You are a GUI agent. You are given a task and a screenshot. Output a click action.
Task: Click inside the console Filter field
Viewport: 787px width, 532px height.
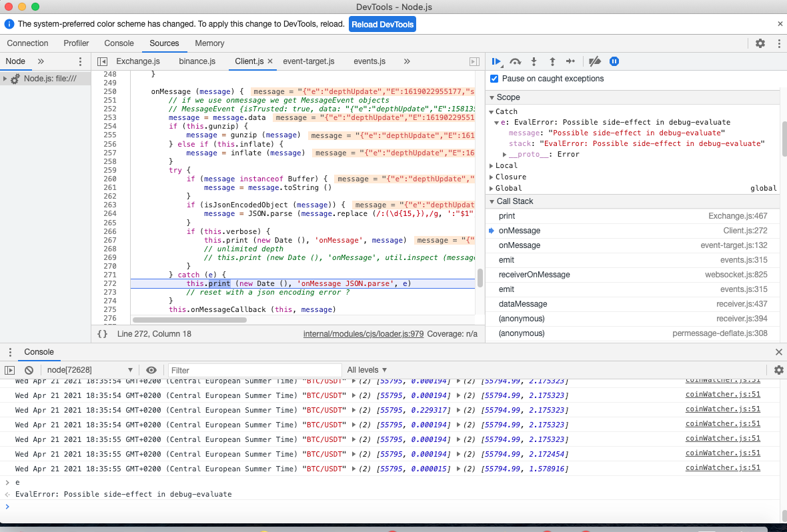click(253, 369)
